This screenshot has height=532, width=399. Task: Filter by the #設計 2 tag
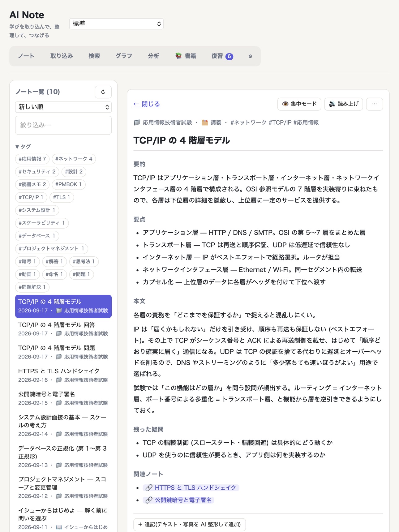(x=74, y=172)
